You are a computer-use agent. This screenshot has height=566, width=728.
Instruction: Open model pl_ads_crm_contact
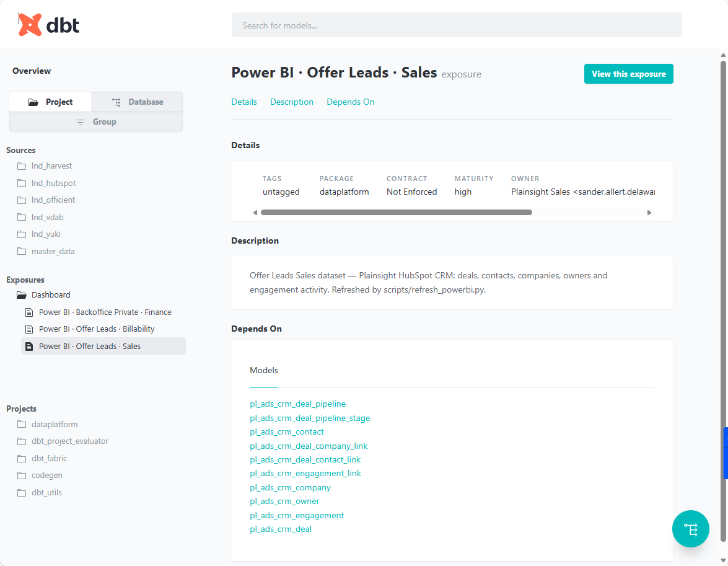tap(286, 431)
